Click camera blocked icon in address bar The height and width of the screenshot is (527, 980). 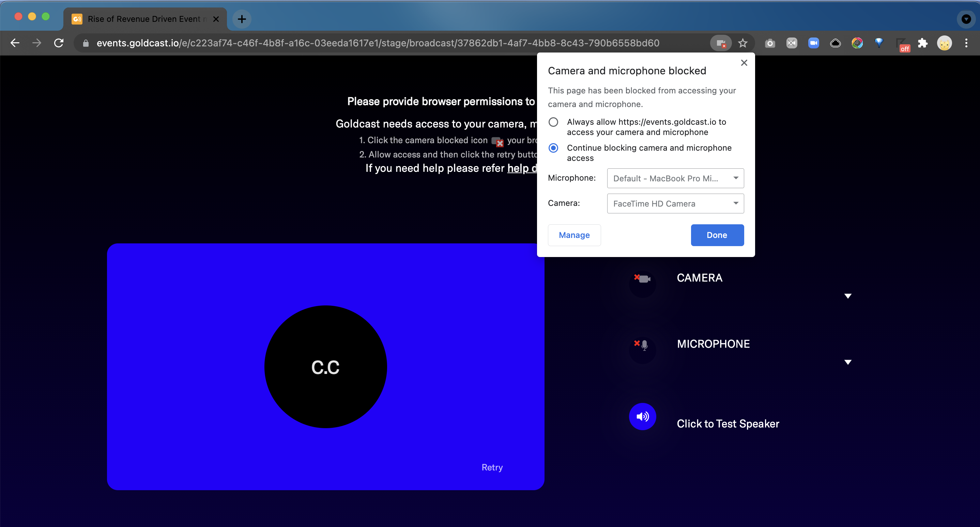721,43
